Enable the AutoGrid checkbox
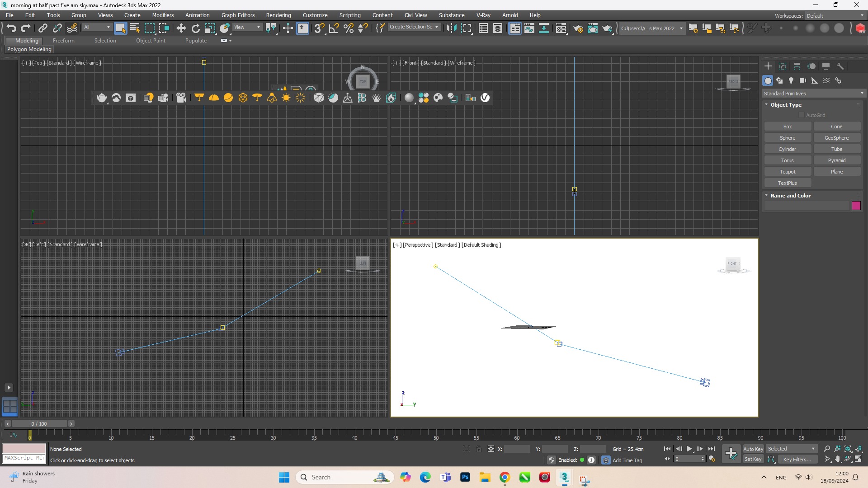The width and height of the screenshot is (868, 488). coord(802,115)
